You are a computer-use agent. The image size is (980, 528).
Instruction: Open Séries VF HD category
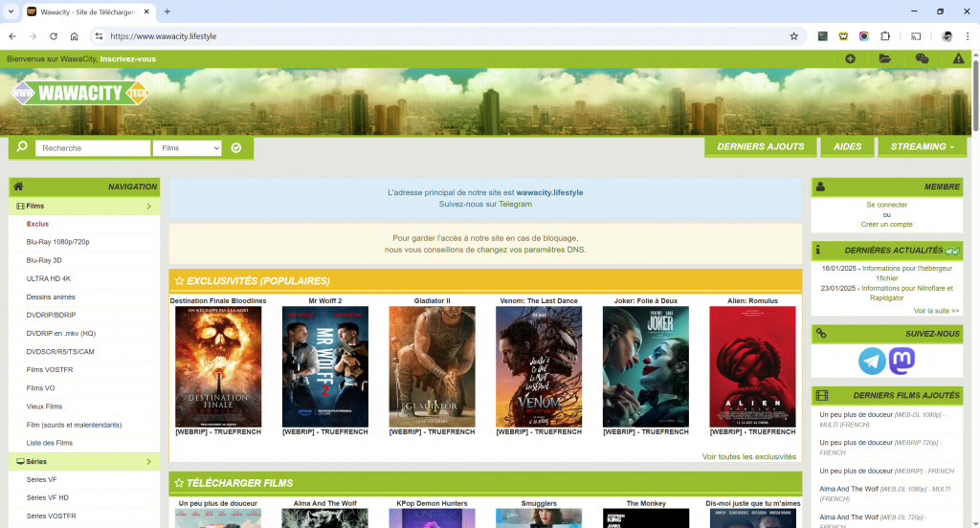(x=48, y=498)
